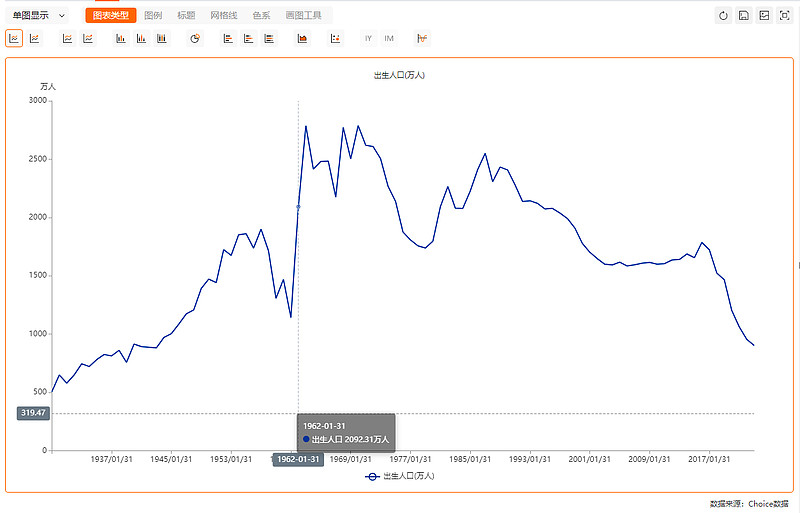Click the 1993/01/31 x-axis label
This screenshot has width=800, height=513.
(530, 459)
